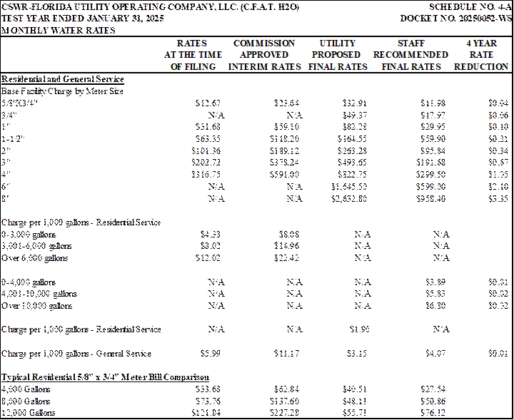Click the Residential and General Service heading
514x420 pixels.
(x=63, y=79)
